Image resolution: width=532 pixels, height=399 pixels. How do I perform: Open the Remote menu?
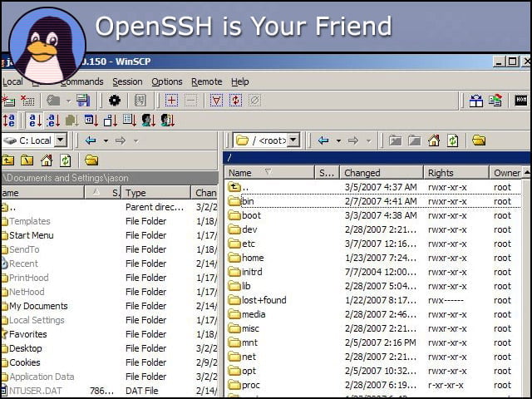207,81
